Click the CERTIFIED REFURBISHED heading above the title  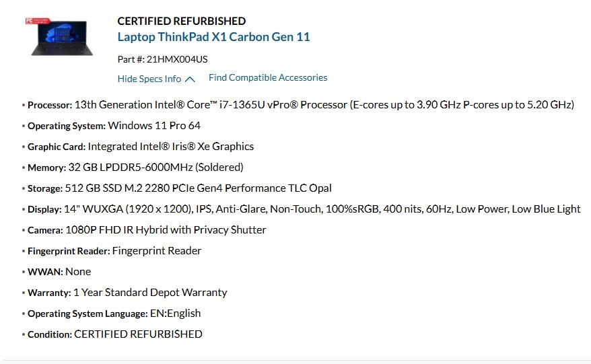(181, 21)
